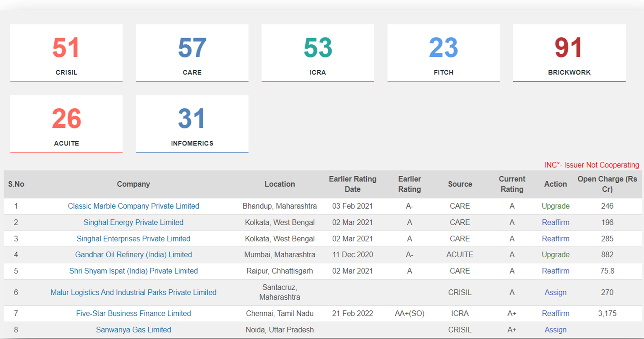The width and height of the screenshot is (644, 339).
Task: Open the CRISIL card showing 51
Action: coord(66,53)
